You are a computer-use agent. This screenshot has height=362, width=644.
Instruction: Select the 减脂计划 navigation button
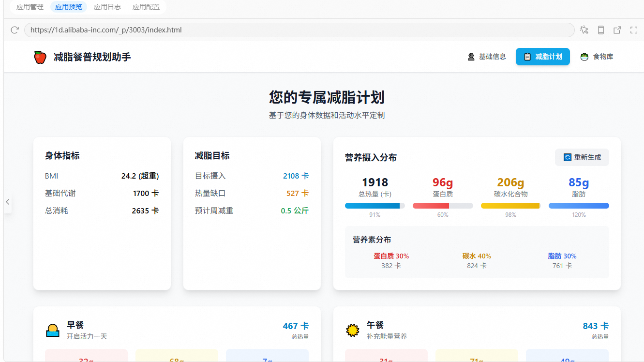pos(543,57)
